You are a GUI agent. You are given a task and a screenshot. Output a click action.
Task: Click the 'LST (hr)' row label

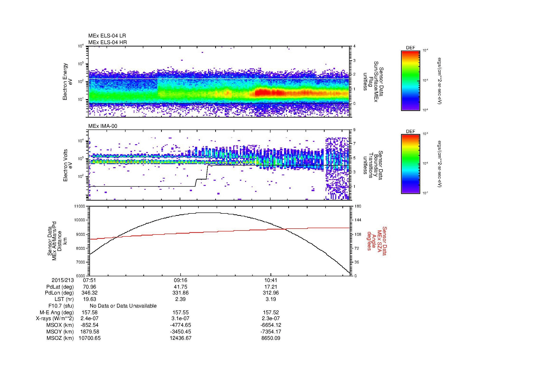pyautogui.click(x=64, y=299)
